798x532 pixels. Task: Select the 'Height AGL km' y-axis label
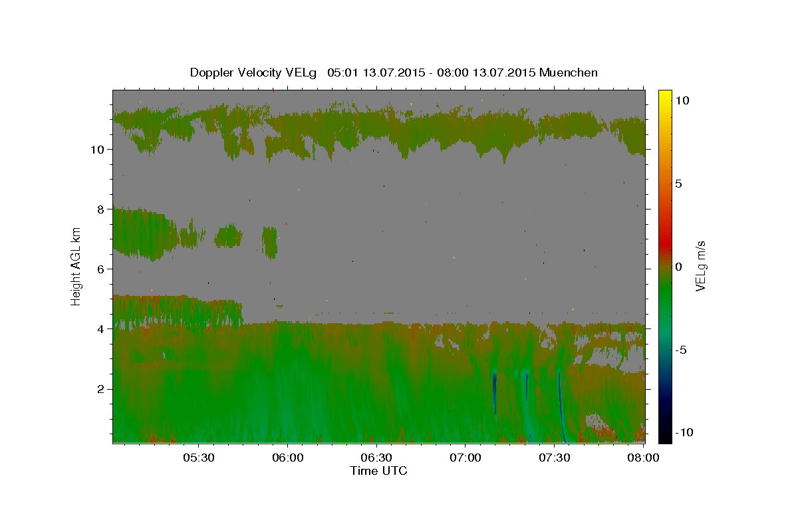[76, 266]
